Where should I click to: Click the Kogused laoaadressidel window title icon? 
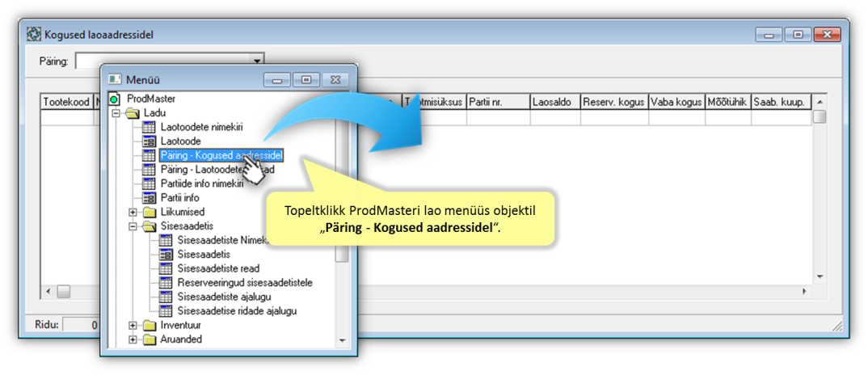coord(34,34)
